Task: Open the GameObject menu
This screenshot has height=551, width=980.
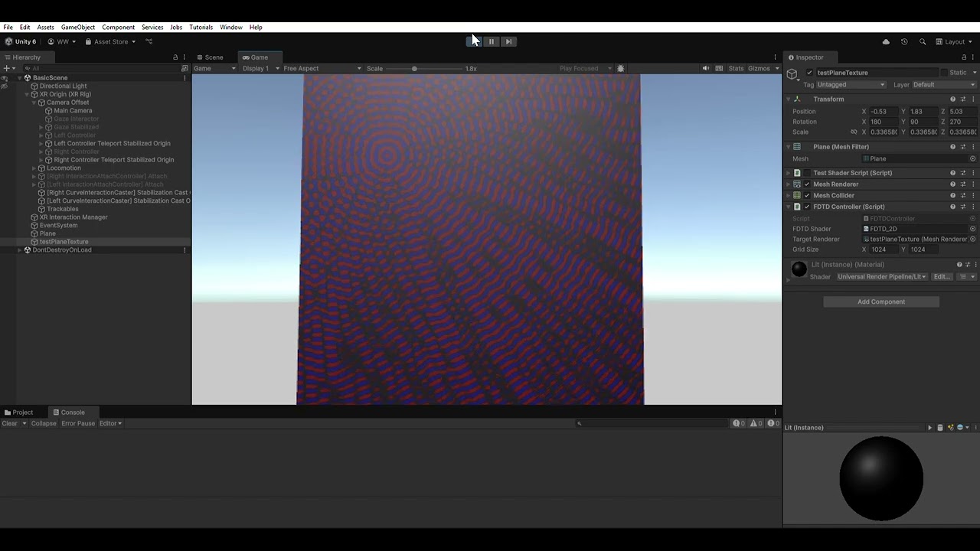Action: pyautogui.click(x=78, y=28)
